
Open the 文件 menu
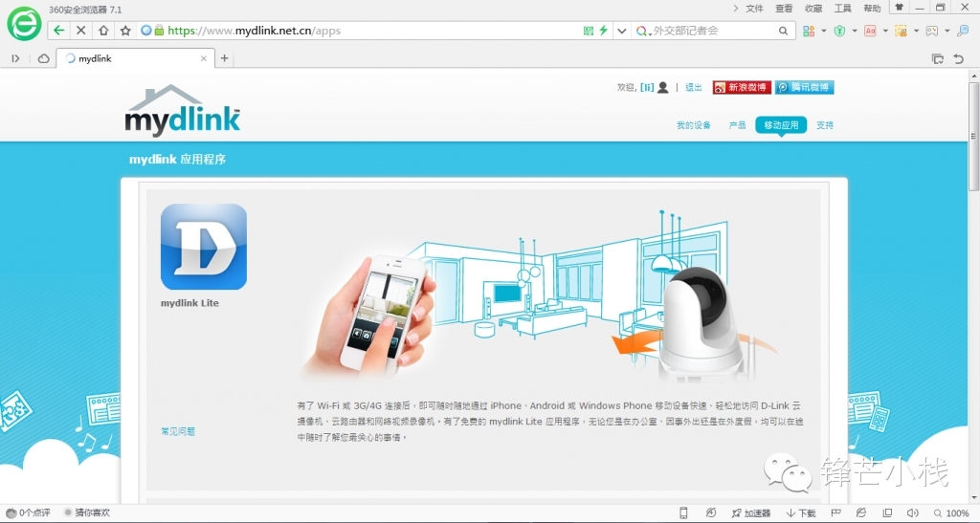(x=754, y=8)
